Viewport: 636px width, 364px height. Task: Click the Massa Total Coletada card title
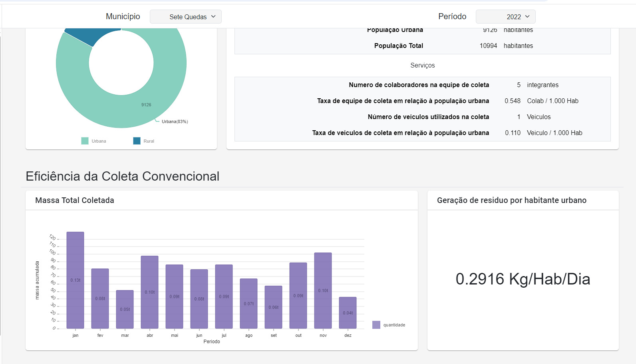pos(75,200)
